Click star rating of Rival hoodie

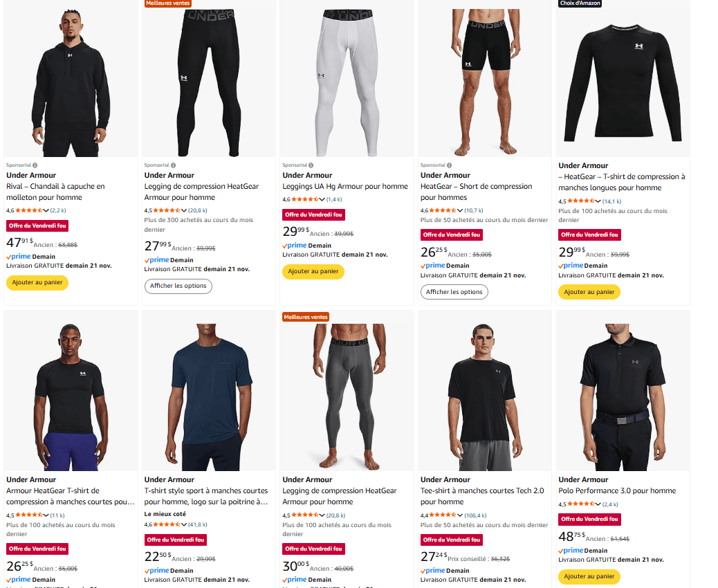tap(29, 211)
